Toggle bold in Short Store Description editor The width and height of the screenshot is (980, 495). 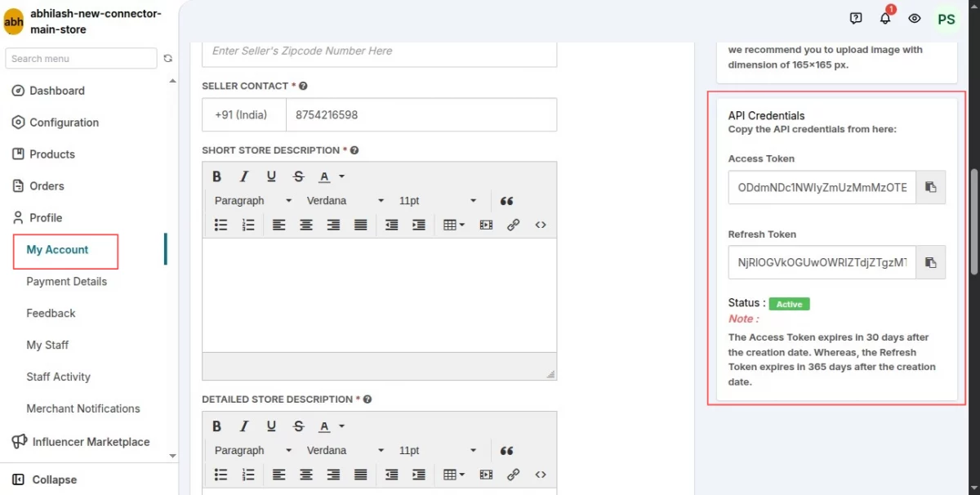[x=217, y=176]
